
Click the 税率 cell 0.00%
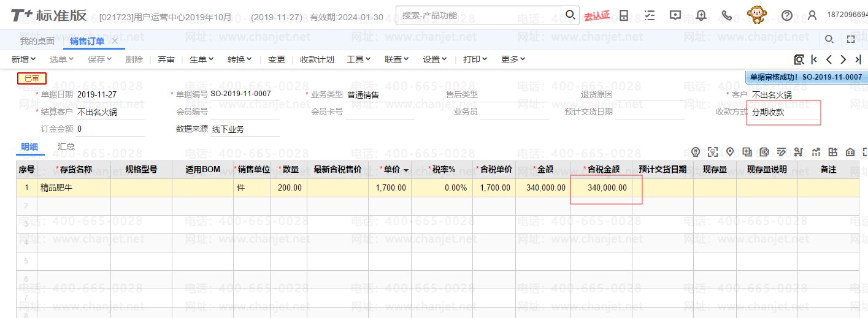coord(442,187)
